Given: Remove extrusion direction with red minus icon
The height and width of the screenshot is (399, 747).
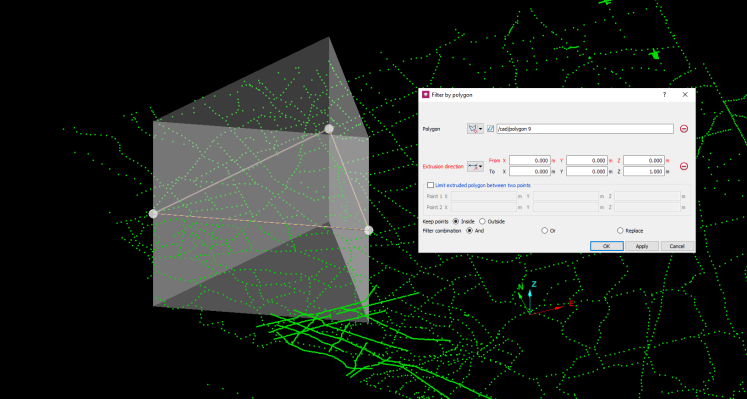Looking at the screenshot, I should 684,166.
